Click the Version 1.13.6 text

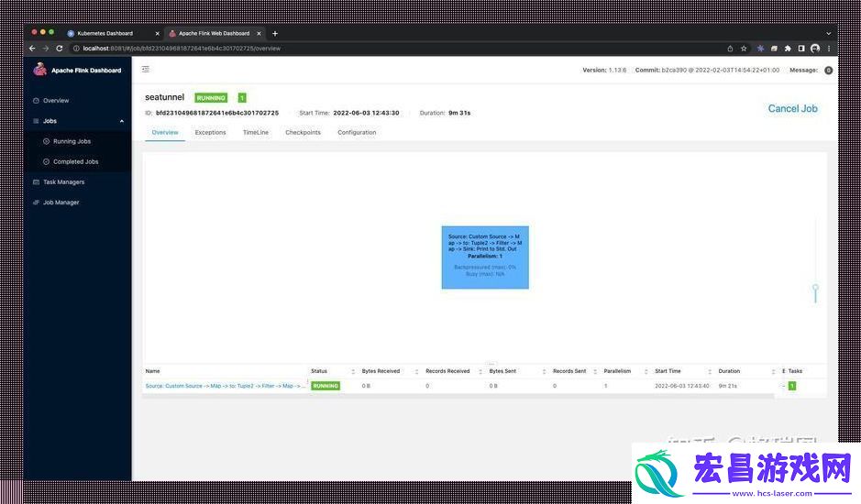pyautogui.click(x=604, y=71)
